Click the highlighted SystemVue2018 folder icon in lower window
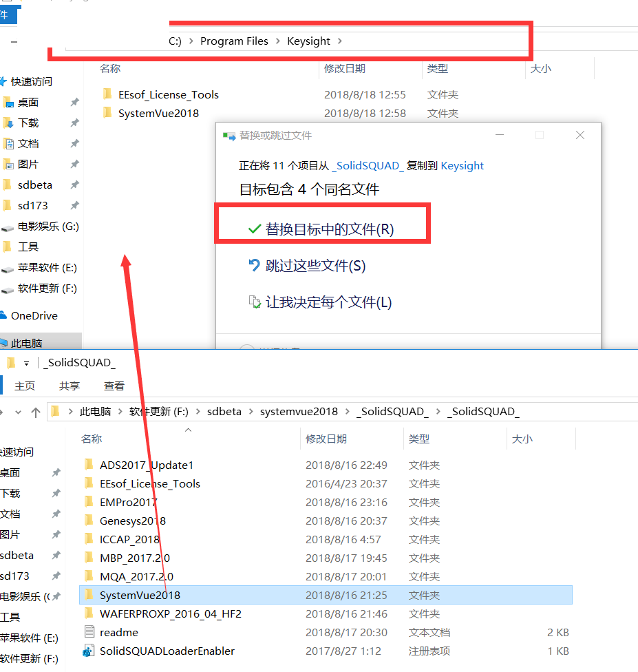The image size is (638, 672). point(89,595)
